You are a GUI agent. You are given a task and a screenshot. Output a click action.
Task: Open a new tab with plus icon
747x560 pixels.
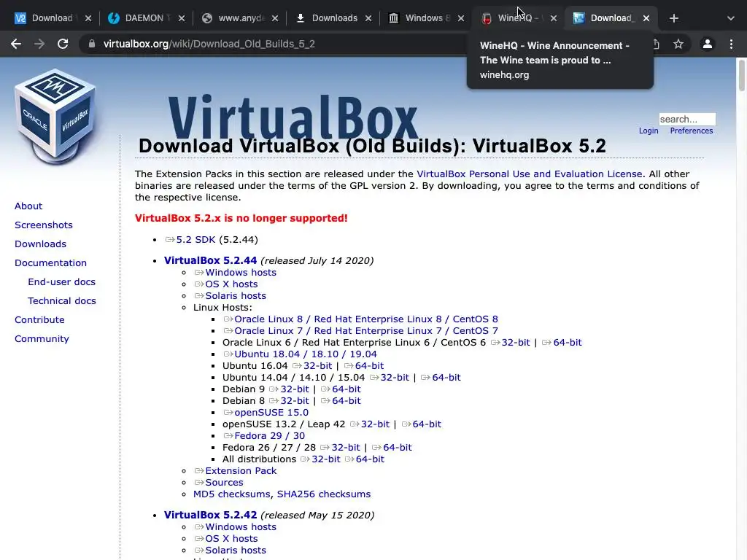click(673, 18)
